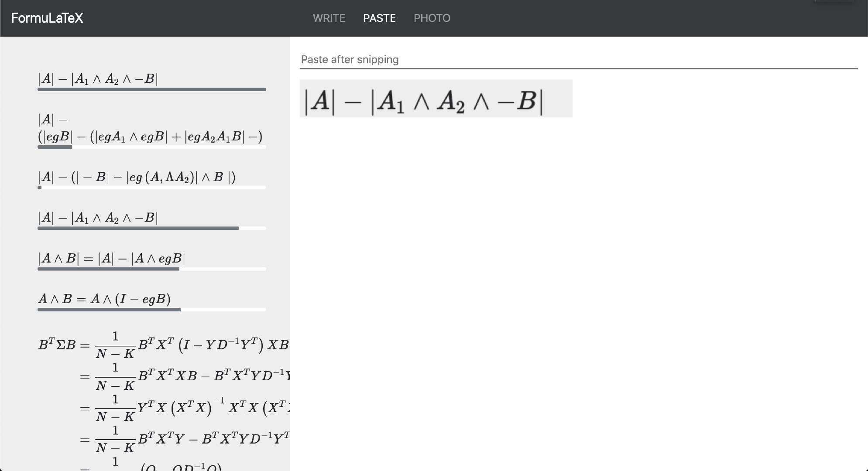Image resolution: width=868 pixels, height=471 pixels.
Task: Click the bar under A ∧ (I − egB) result
Action: [x=151, y=310]
